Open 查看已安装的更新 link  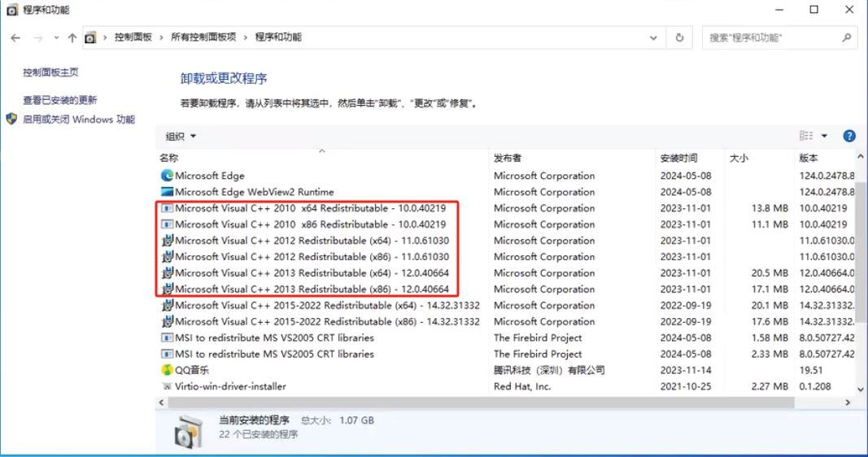pos(59,100)
